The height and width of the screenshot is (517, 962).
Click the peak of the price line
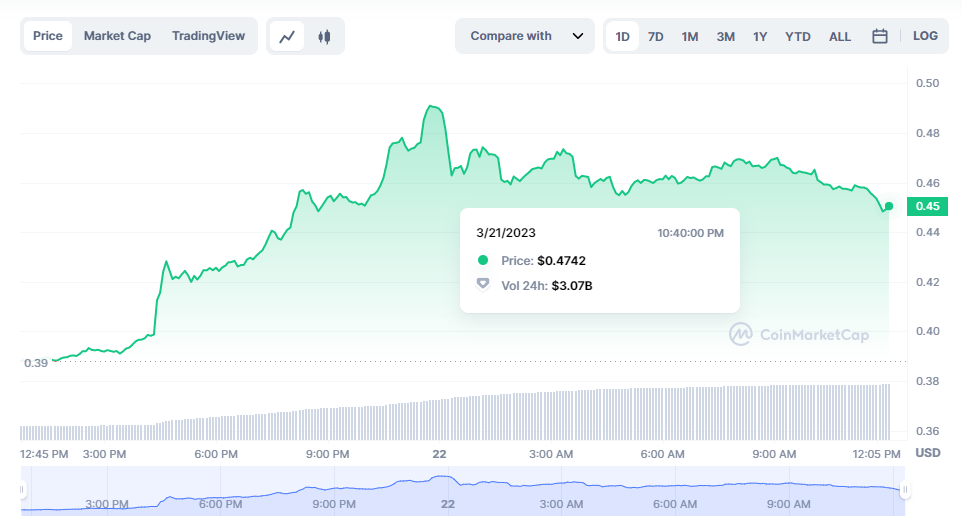[x=432, y=105]
